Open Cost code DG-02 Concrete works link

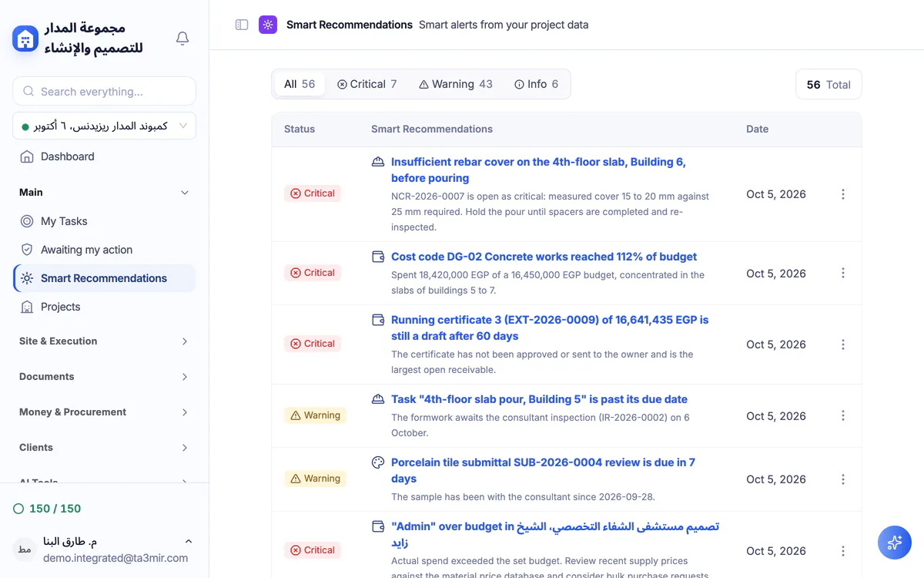(x=544, y=257)
